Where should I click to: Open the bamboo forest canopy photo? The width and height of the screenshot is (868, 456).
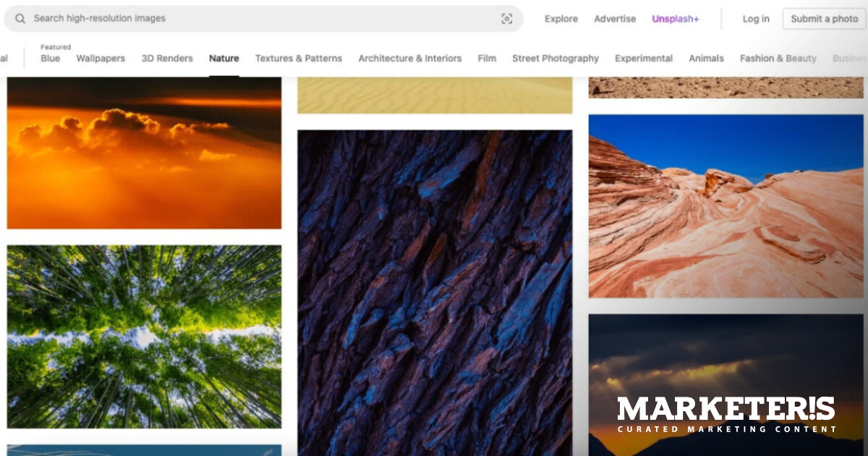[144, 337]
